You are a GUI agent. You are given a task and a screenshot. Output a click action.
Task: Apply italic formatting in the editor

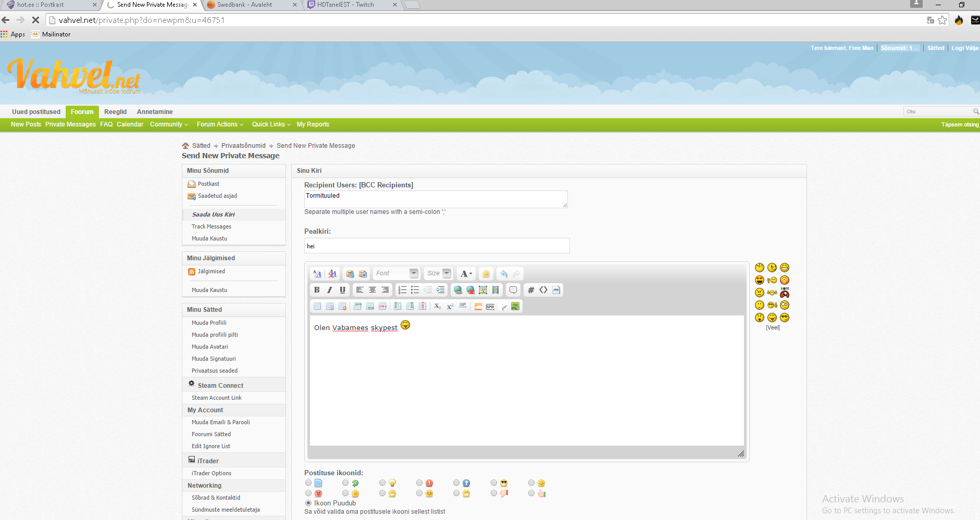329,290
